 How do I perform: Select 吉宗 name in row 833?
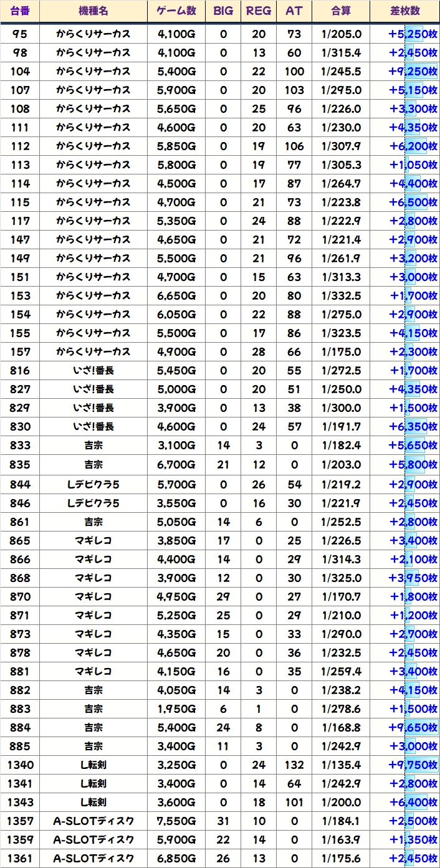click(93, 445)
